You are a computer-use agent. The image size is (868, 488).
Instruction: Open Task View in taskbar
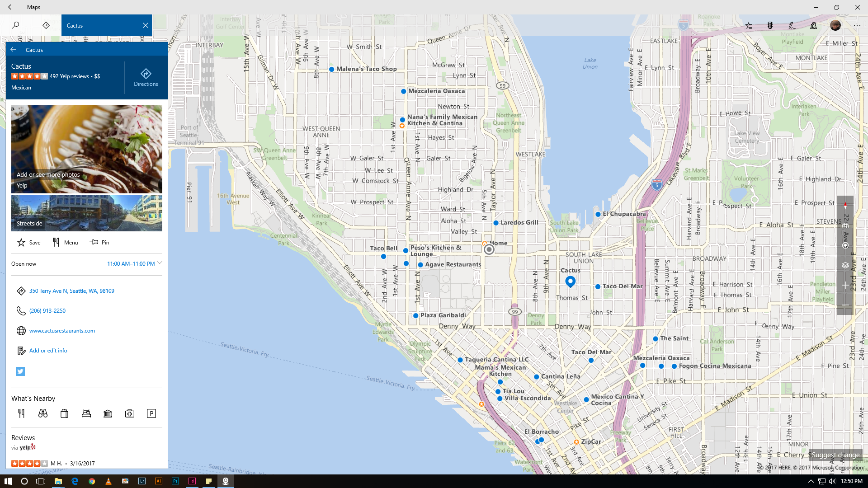pos(41,481)
